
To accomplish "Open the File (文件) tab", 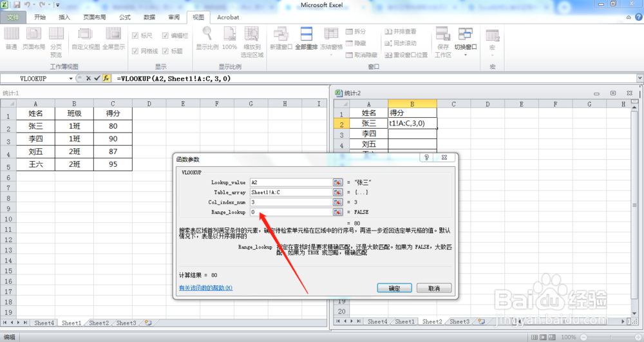I will pos(13,17).
